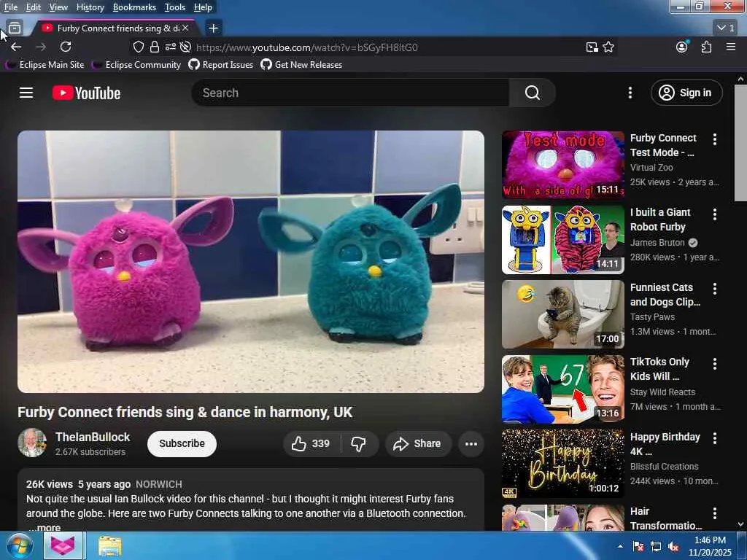Subscribe to ThelanBullock channel
Screen dimensions: 747x560
coord(182,444)
